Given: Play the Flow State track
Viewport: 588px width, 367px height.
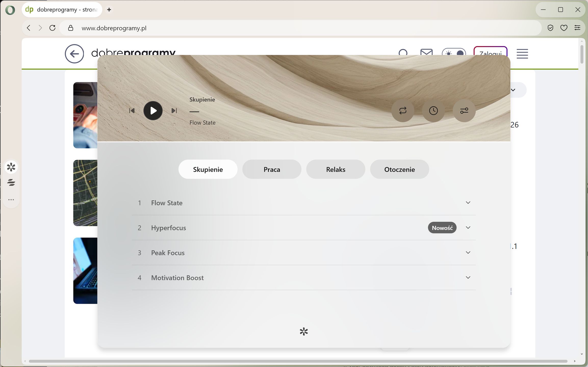Looking at the screenshot, I should pos(153,111).
